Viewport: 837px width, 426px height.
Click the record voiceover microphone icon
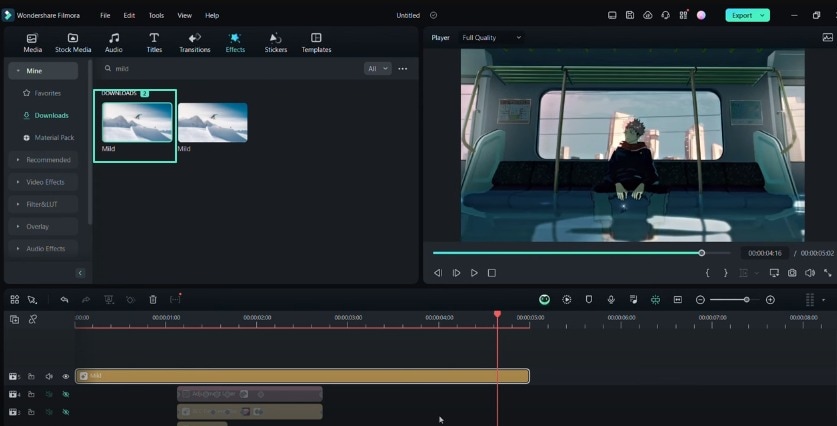coord(611,299)
